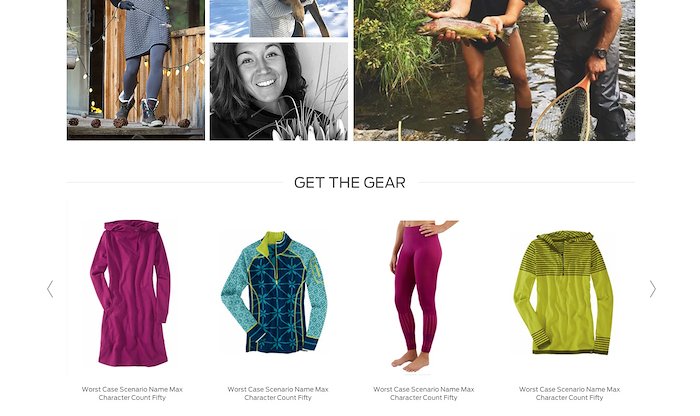
Task: Click the GET THE GEAR heading
Action: tap(350, 183)
